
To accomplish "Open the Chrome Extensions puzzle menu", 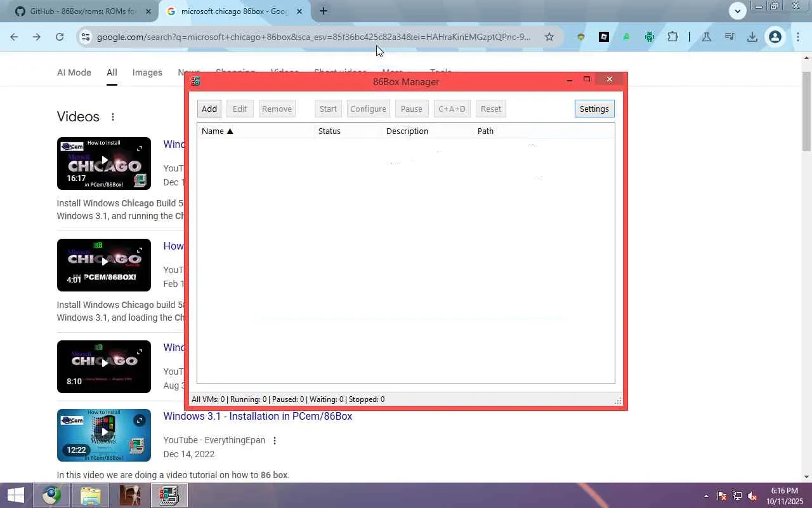I will (x=672, y=37).
